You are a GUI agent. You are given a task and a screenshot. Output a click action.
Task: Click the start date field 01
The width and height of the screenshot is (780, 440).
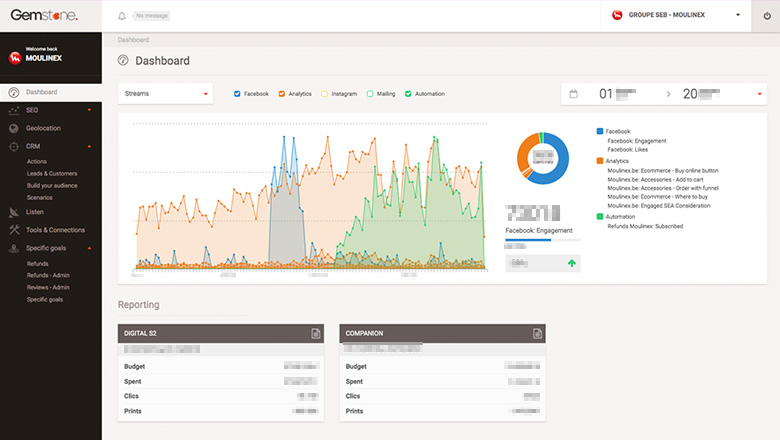coord(618,94)
